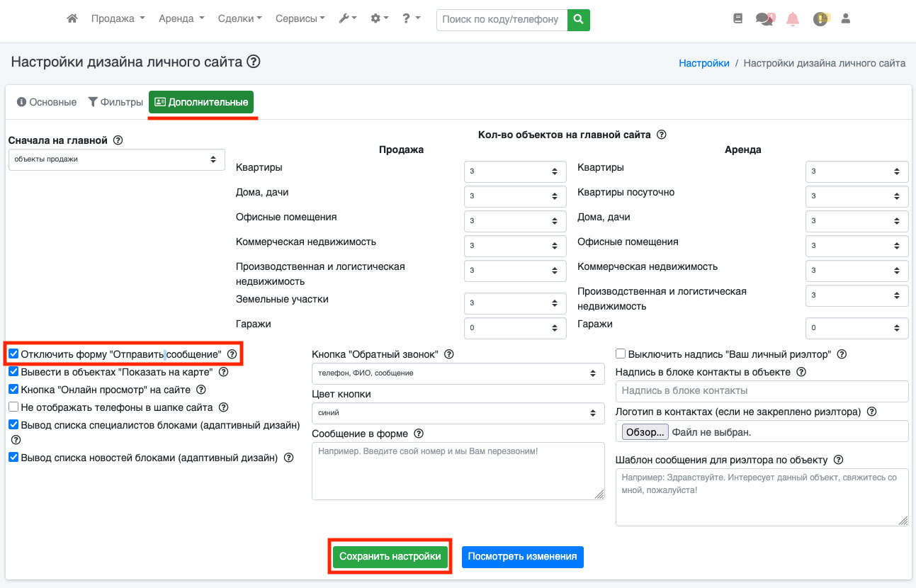Click the home icon in navbar
The image size is (916, 588).
click(x=72, y=19)
